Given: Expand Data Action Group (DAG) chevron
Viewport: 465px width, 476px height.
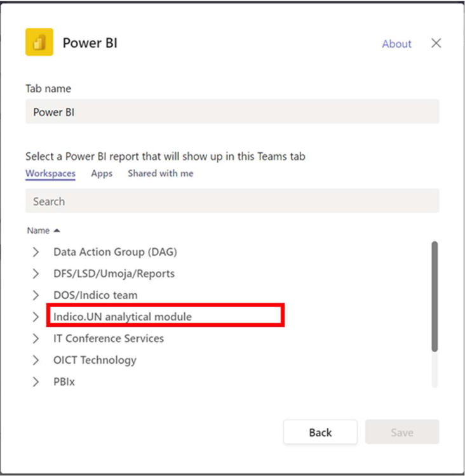Looking at the screenshot, I should (36, 252).
